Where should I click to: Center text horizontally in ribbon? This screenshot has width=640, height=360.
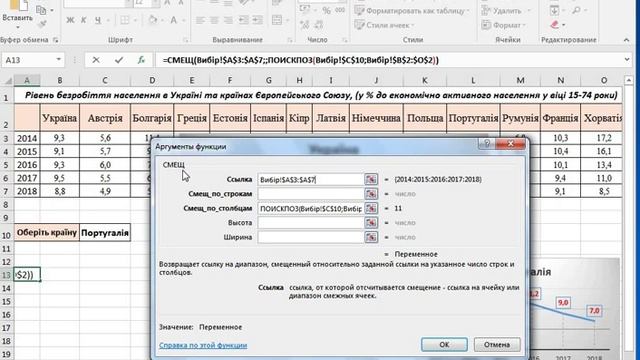(x=214, y=20)
